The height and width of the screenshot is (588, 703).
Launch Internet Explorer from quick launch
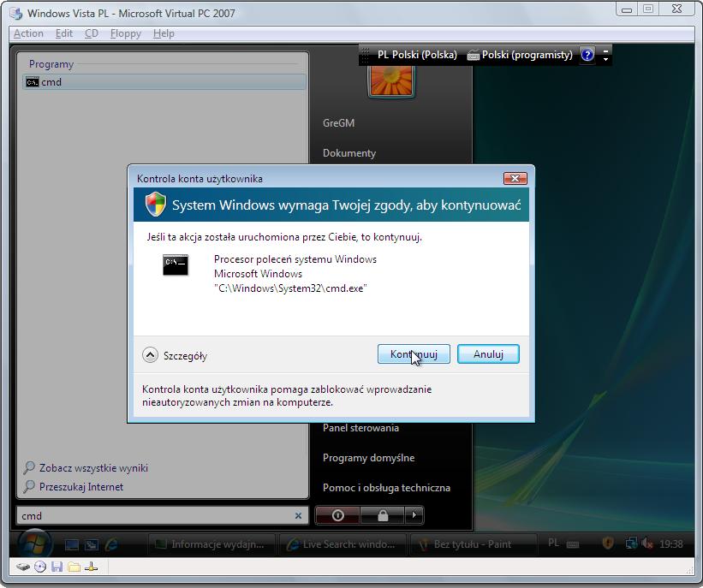(111, 544)
